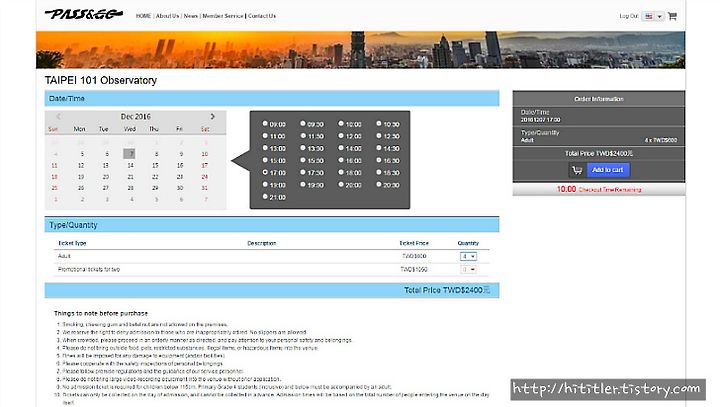This screenshot has height=407, width=720.
Task: Open the HOME menu item
Action: pyautogui.click(x=143, y=16)
